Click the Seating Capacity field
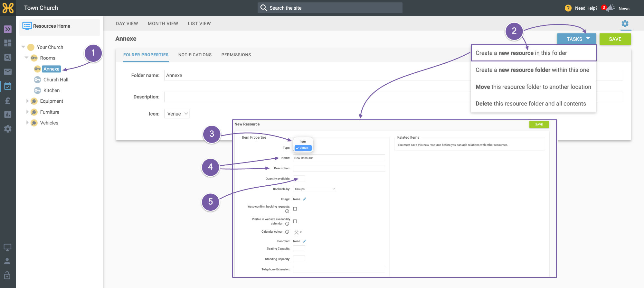The image size is (644, 288). coord(299,248)
